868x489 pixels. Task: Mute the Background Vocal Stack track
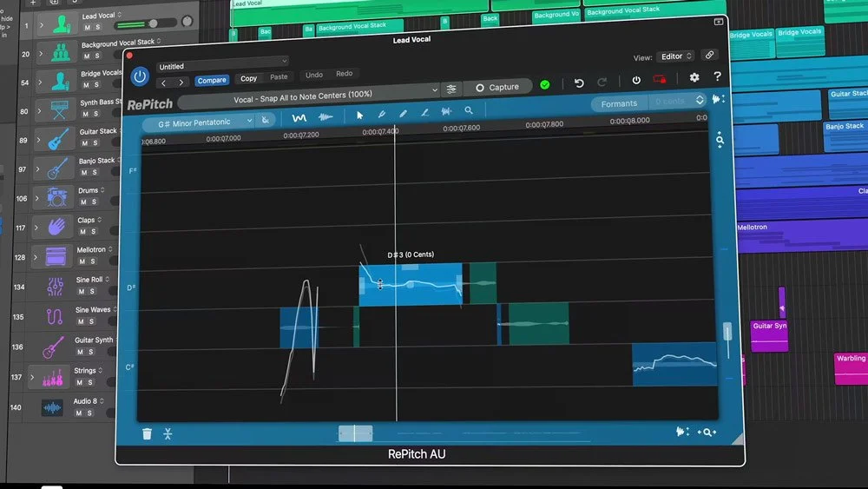pyautogui.click(x=86, y=56)
